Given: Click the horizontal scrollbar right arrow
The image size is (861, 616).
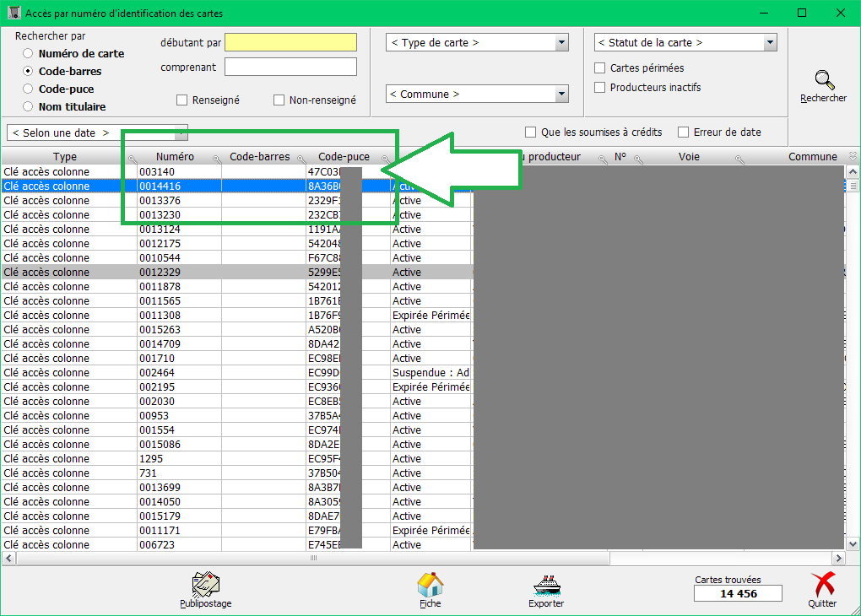Looking at the screenshot, I should point(838,559).
